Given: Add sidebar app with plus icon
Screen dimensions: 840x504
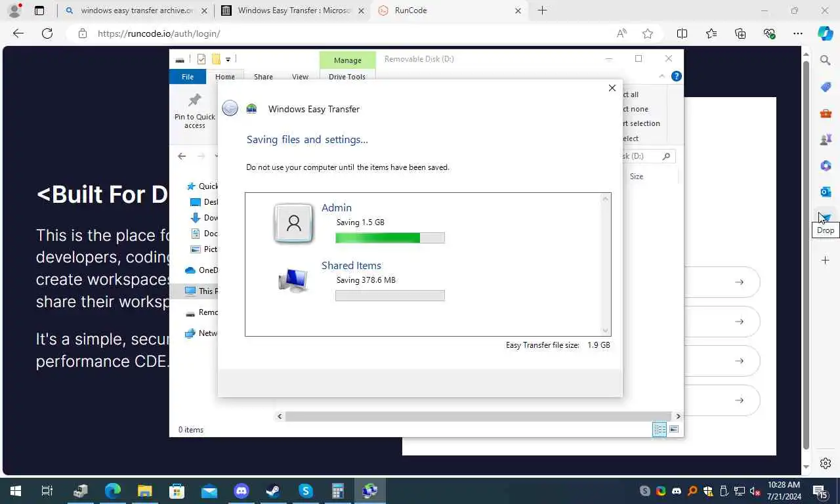Looking at the screenshot, I should click(826, 261).
